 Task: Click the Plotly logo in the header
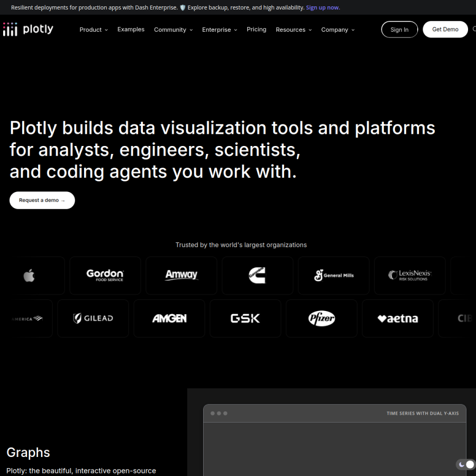point(28,29)
